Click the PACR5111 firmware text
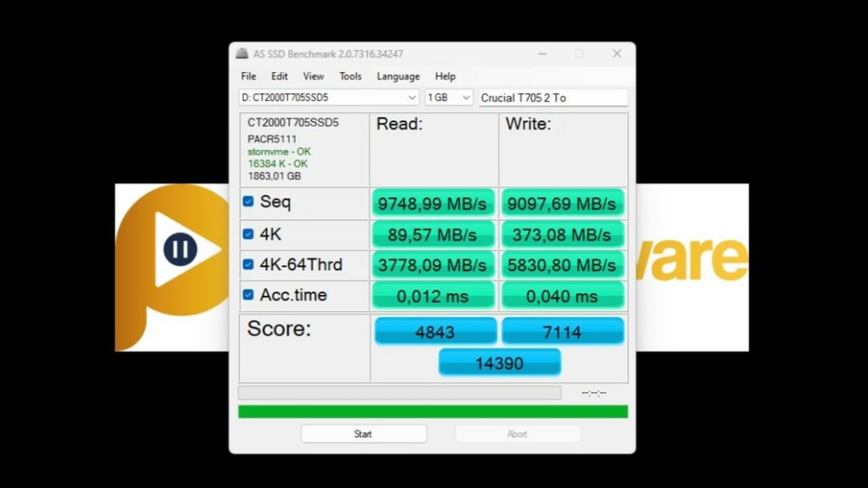 click(272, 139)
